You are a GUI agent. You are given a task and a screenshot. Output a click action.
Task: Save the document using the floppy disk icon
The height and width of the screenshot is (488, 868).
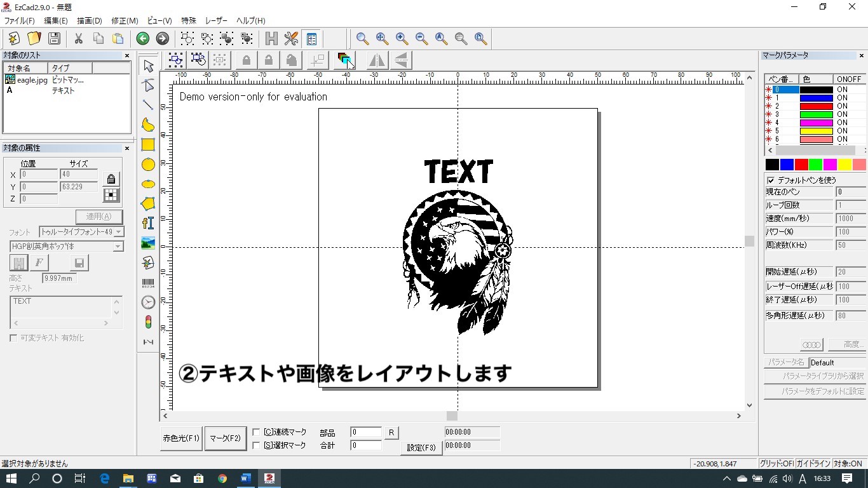(54, 39)
